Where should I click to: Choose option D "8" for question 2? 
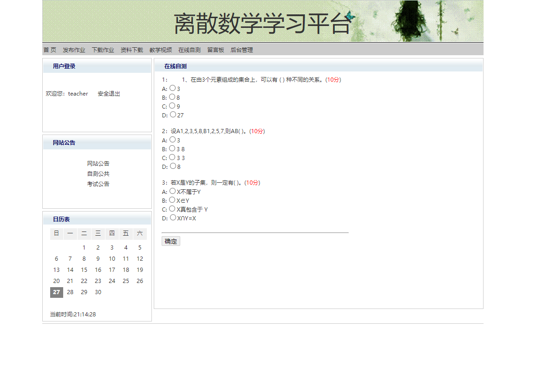172,166
